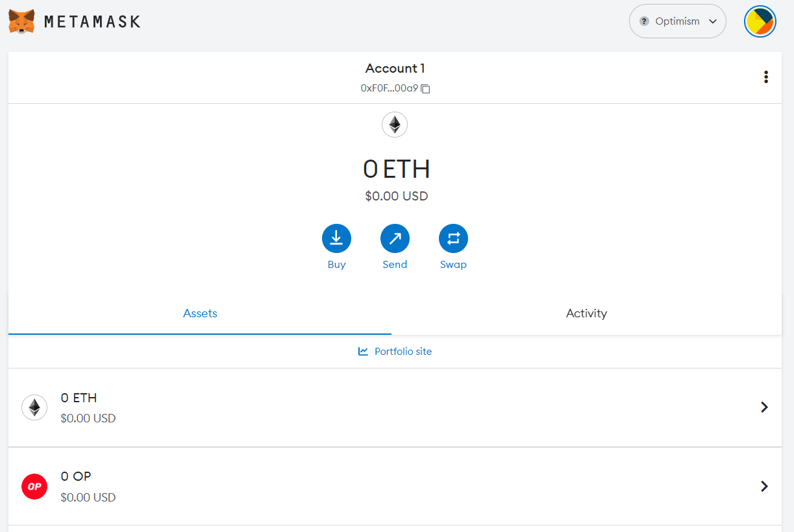Switch to the Activity tab
The width and height of the screenshot is (794, 532).
pos(586,313)
